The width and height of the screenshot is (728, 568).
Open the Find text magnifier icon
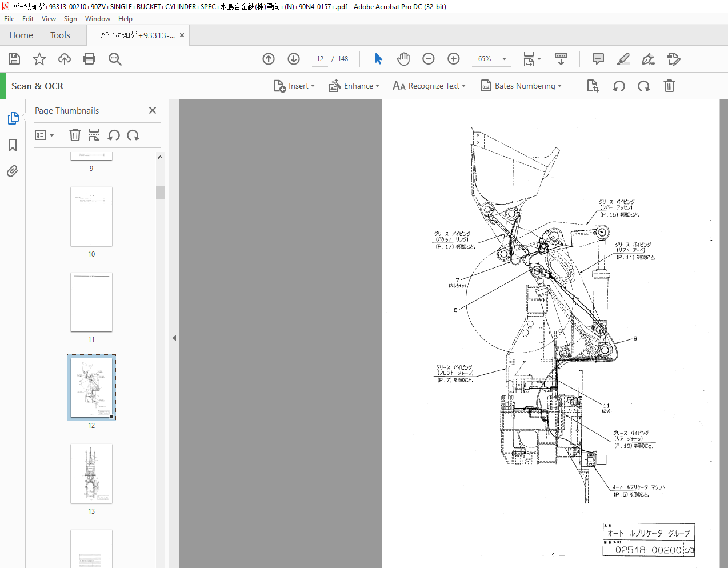click(115, 59)
